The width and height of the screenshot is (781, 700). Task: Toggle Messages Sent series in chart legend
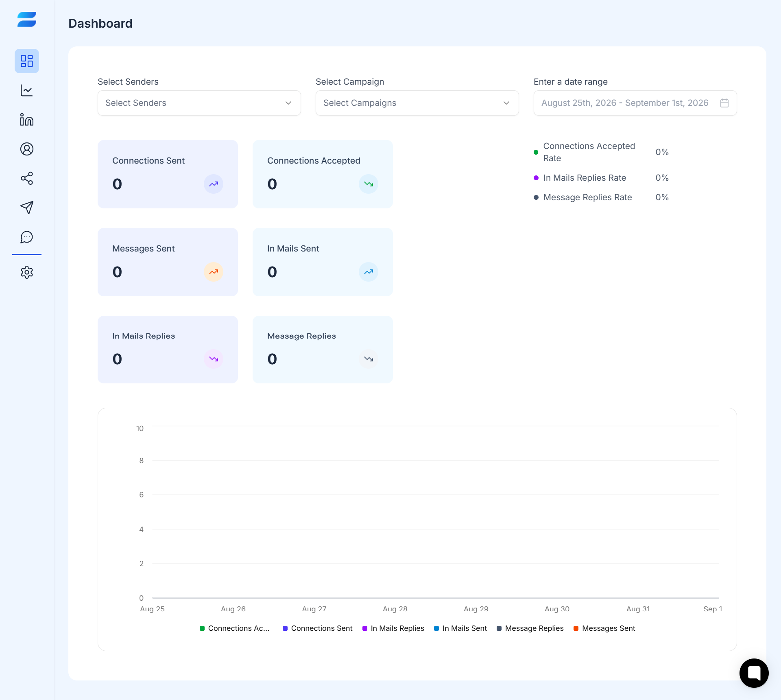(x=604, y=628)
